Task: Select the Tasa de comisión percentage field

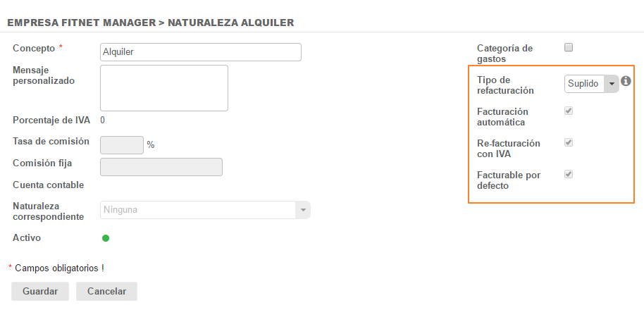Action: (x=122, y=144)
